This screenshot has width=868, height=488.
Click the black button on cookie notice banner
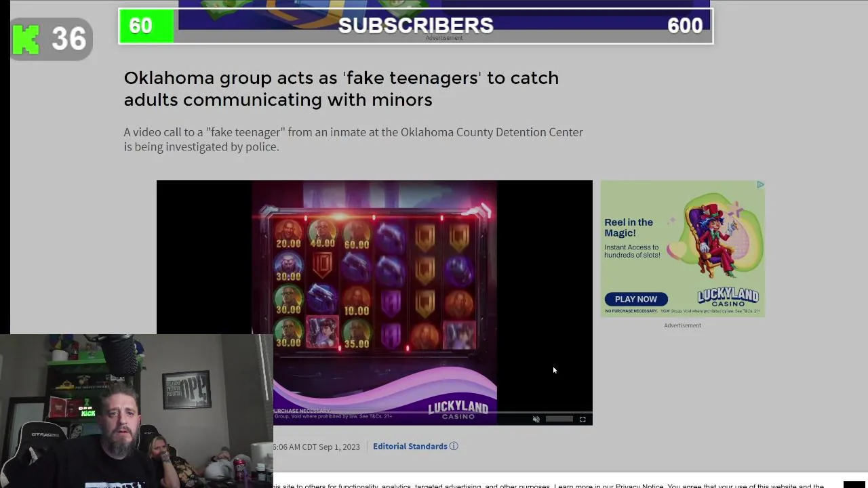854,484
